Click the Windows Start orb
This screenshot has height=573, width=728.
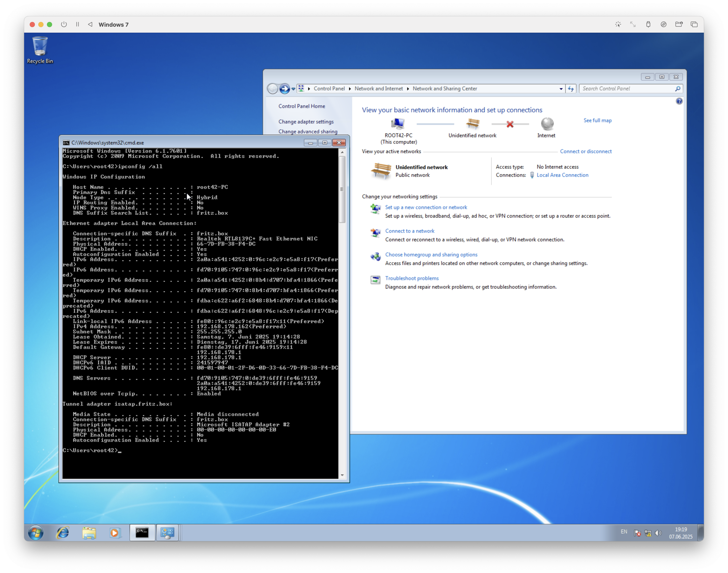pos(36,533)
